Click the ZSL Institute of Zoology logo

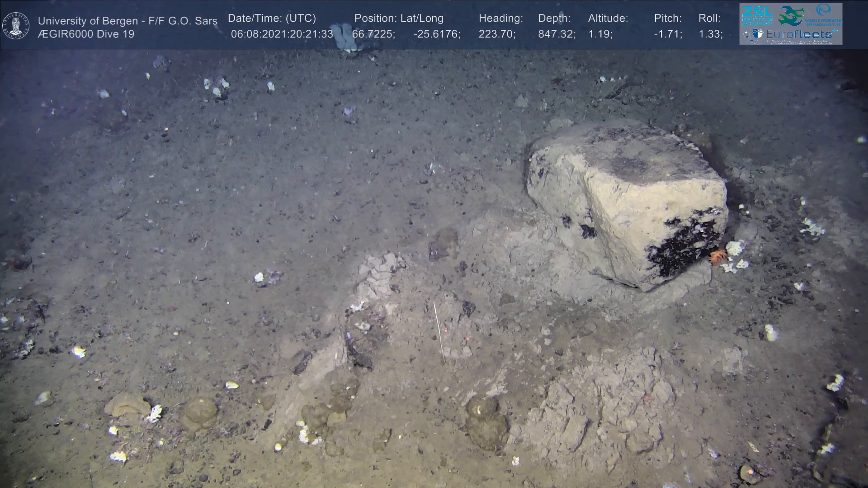point(757,15)
